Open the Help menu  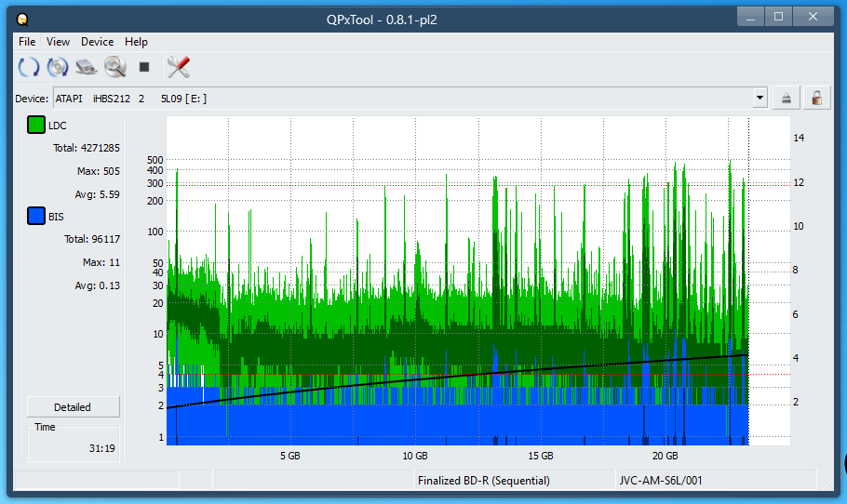(x=136, y=42)
